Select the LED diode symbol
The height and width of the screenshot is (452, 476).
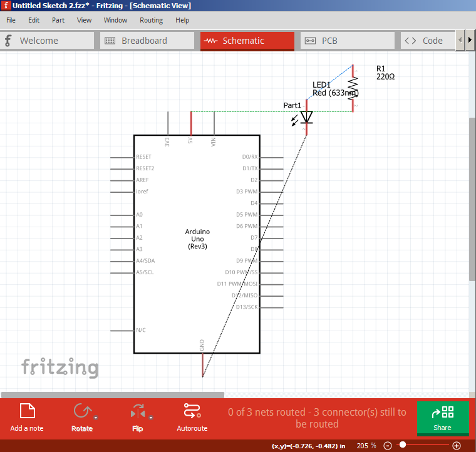[x=306, y=117]
